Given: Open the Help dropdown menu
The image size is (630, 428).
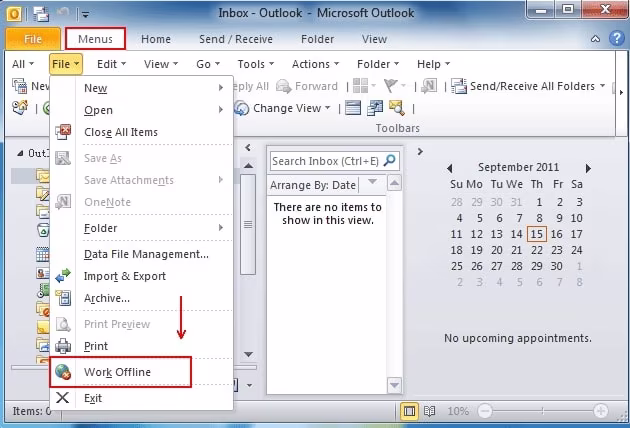Looking at the screenshot, I should click(433, 64).
